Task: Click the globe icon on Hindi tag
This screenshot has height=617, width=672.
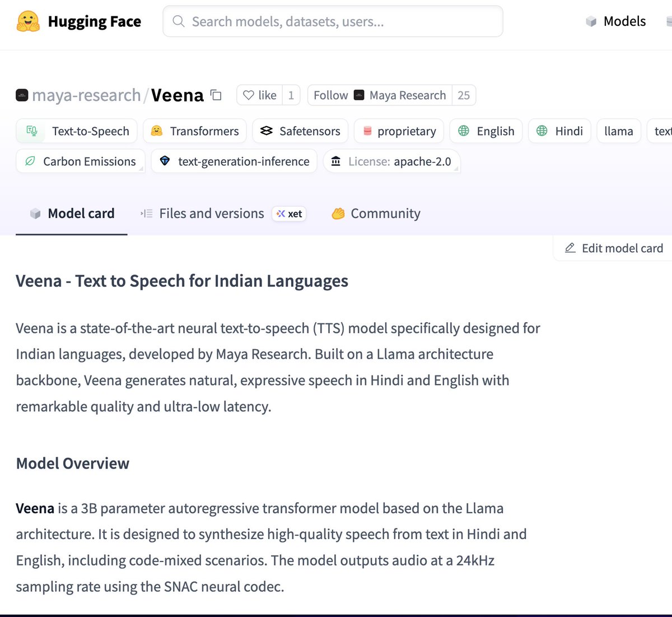Action: tap(542, 131)
